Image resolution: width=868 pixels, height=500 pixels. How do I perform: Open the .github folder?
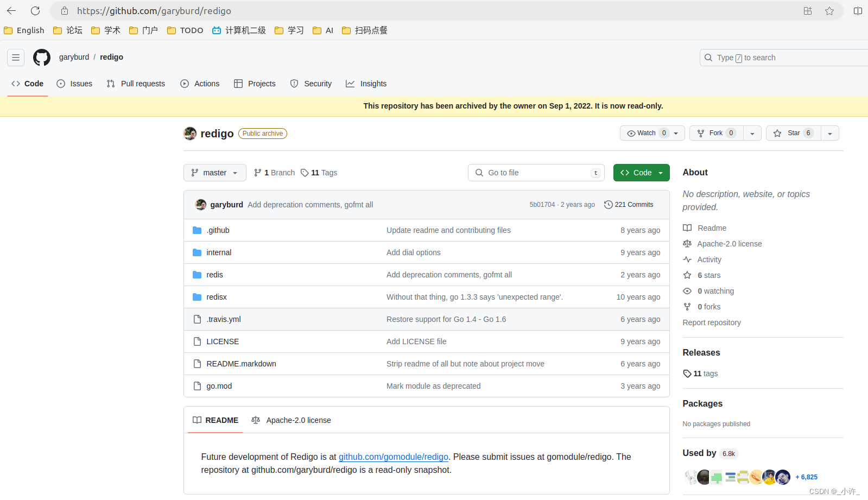click(218, 230)
